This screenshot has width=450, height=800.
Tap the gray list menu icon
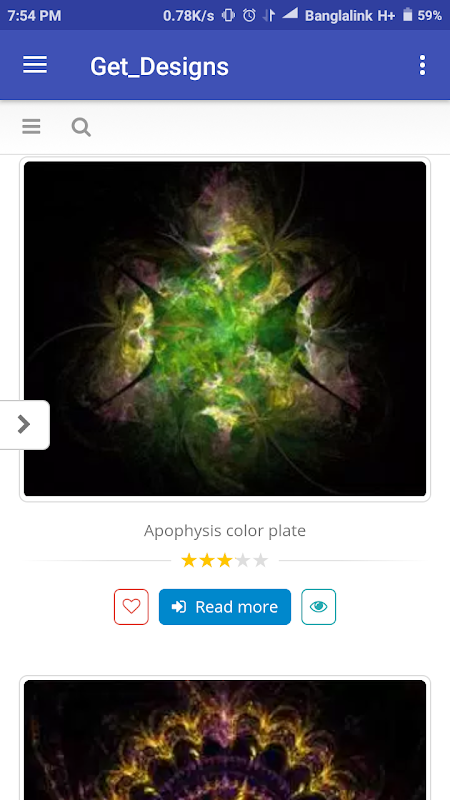click(x=31, y=127)
